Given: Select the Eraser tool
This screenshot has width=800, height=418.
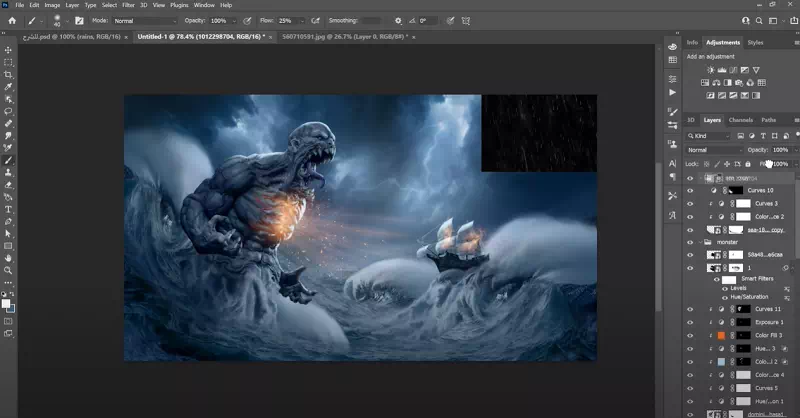Looking at the screenshot, I should click(8, 185).
